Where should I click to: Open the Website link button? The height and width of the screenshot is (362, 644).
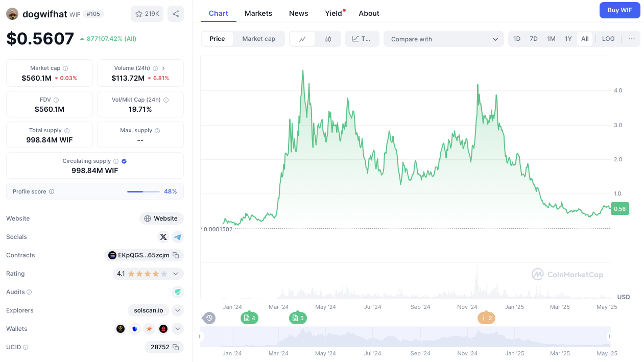(161, 219)
